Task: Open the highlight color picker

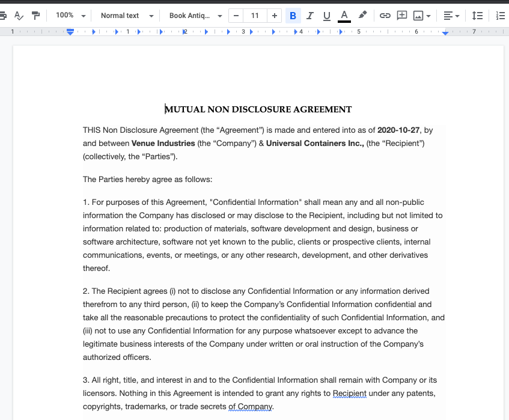Action: (x=362, y=15)
